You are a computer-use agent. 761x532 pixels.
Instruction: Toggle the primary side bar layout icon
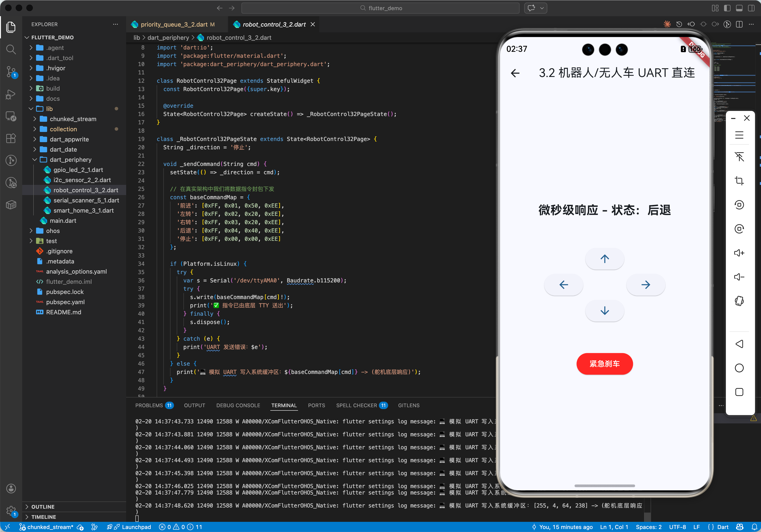727,8
